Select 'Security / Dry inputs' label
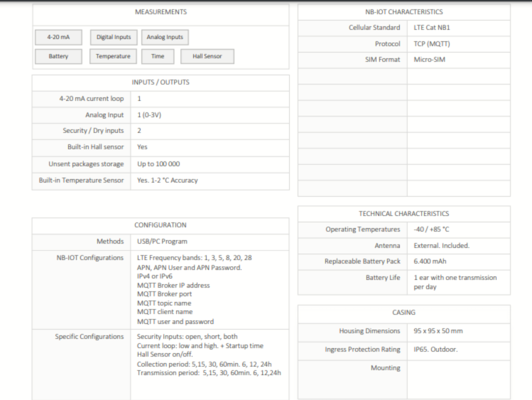Viewport: 532px width, 400px height. (93, 131)
